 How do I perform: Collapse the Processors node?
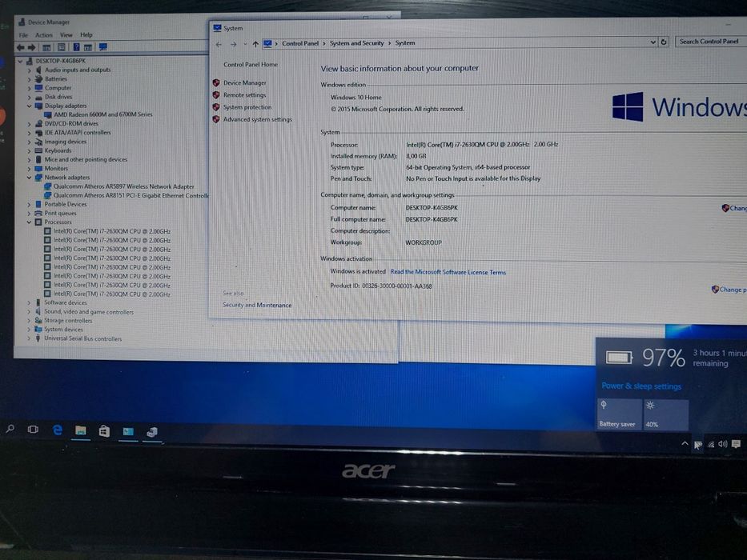[x=30, y=222]
